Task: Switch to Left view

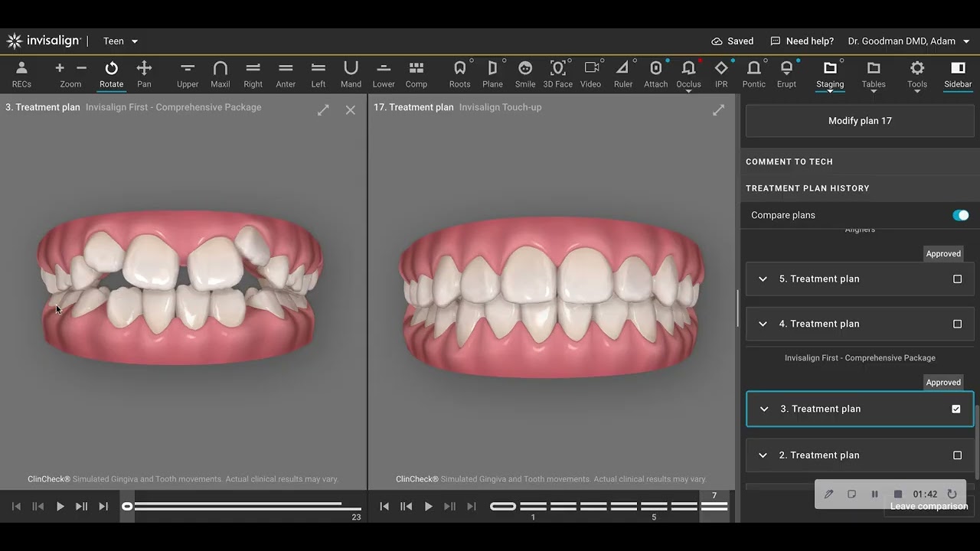Action: (318, 74)
